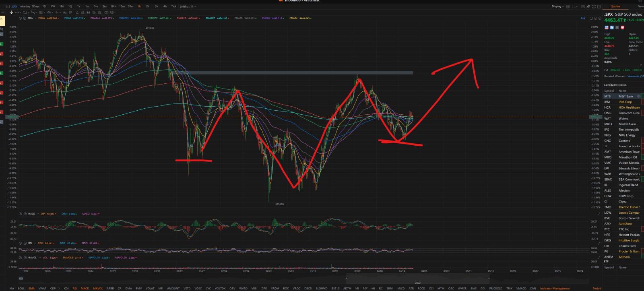644x291 pixels.
Task: Toggle the ATR indicator
Action: pos(411,289)
